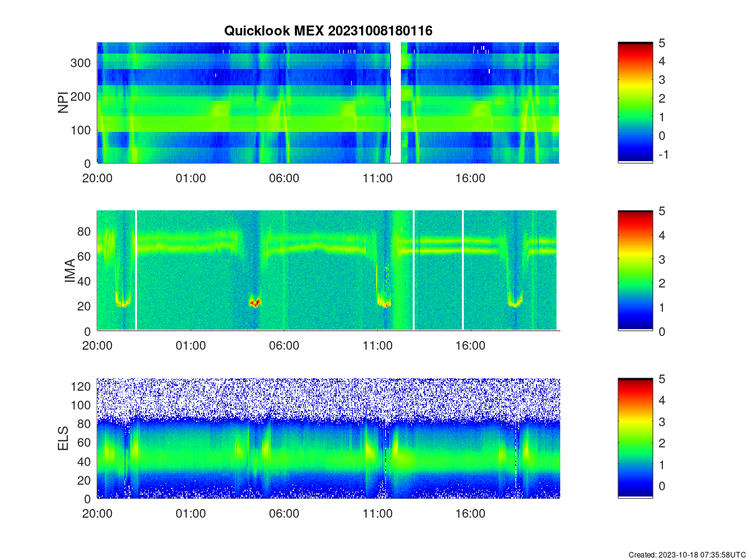
Task: Click inside the NPI spectrogram plot
Action: (x=328, y=103)
